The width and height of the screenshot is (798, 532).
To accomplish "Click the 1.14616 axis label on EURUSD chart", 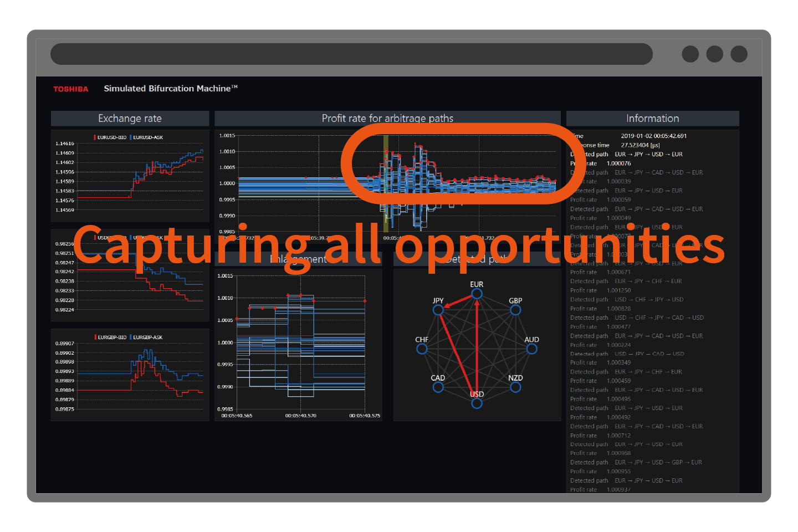I will (x=65, y=144).
